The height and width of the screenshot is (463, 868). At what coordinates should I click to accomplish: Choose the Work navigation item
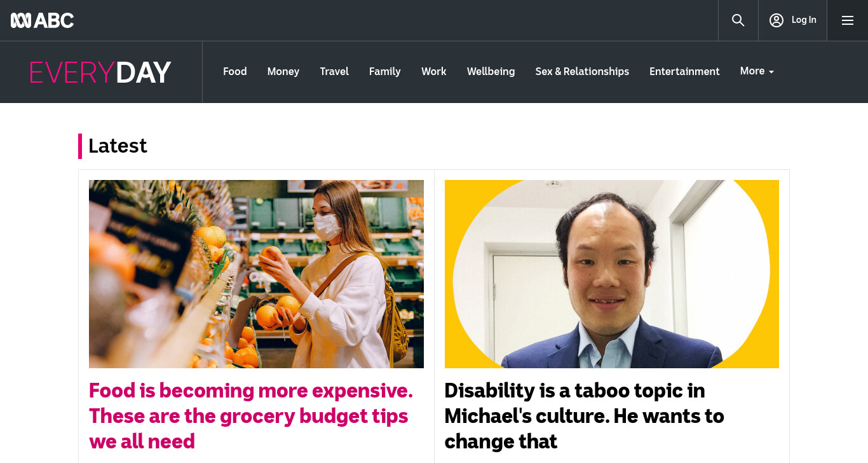click(x=433, y=71)
